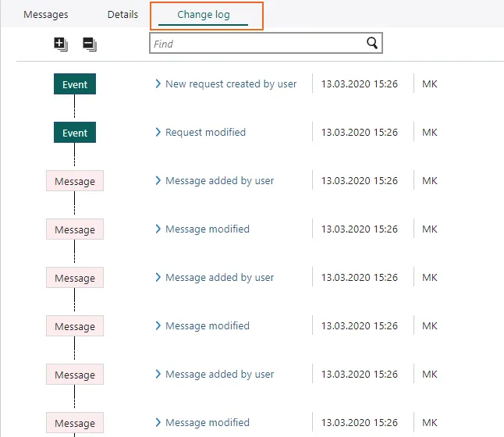Expand the first 'Message added by user' entry
Viewport: 504px width, 437px height.
coord(158,181)
